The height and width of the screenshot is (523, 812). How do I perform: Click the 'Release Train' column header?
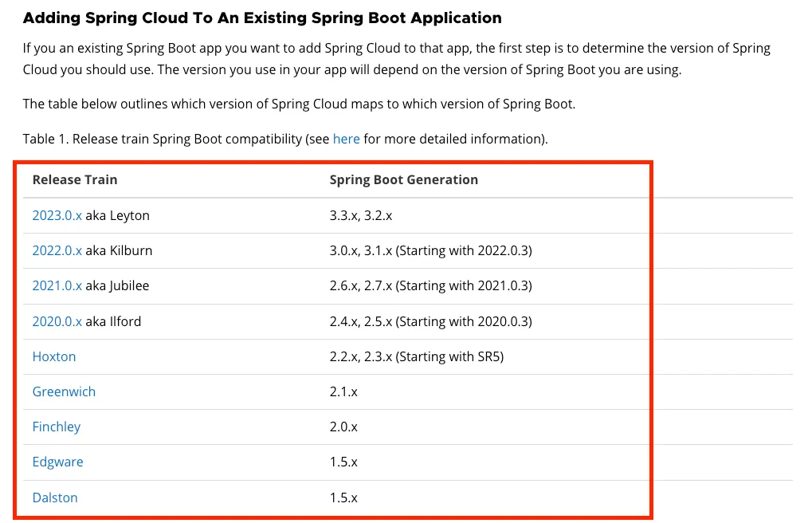click(x=75, y=180)
